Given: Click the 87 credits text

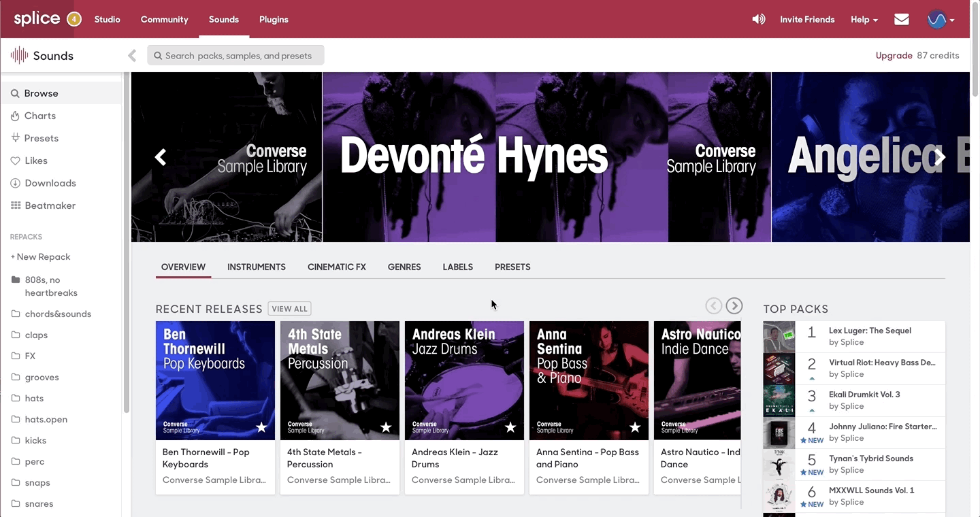Looking at the screenshot, I should (x=938, y=56).
